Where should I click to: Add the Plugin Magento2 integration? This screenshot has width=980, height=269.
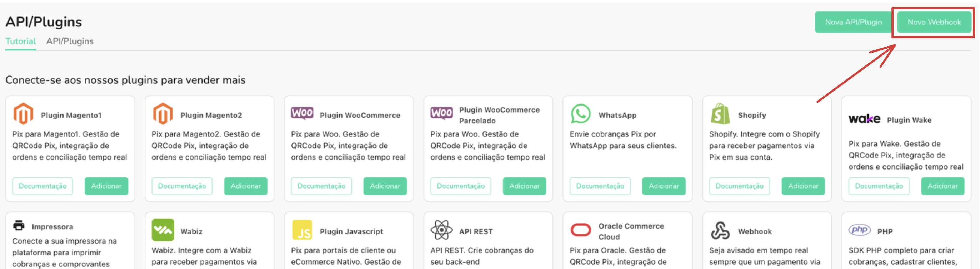(245, 186)
